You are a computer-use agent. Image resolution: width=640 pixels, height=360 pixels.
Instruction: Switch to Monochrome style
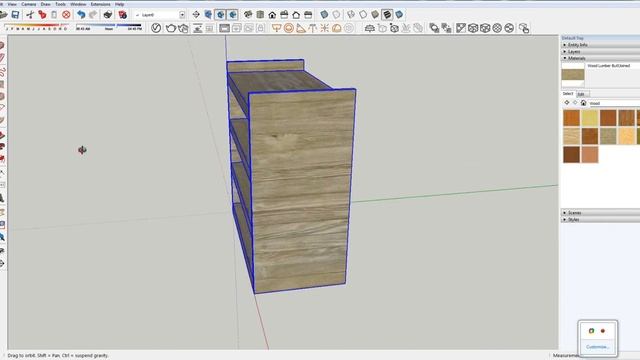pyautogui.click(x=399, y=15)
